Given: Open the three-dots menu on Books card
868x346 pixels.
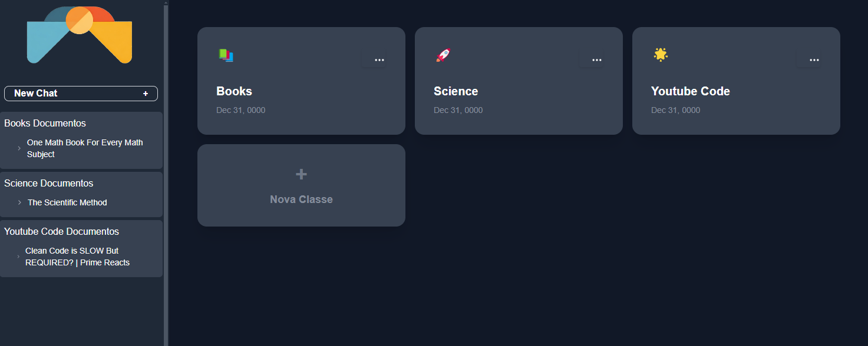Looking at the screenshot, I should [379, 60].
